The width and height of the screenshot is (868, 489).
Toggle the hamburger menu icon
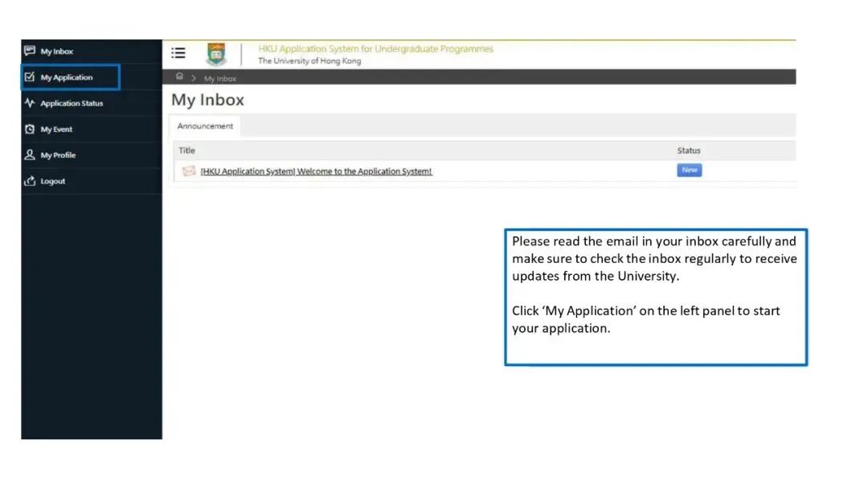point(178,53)
